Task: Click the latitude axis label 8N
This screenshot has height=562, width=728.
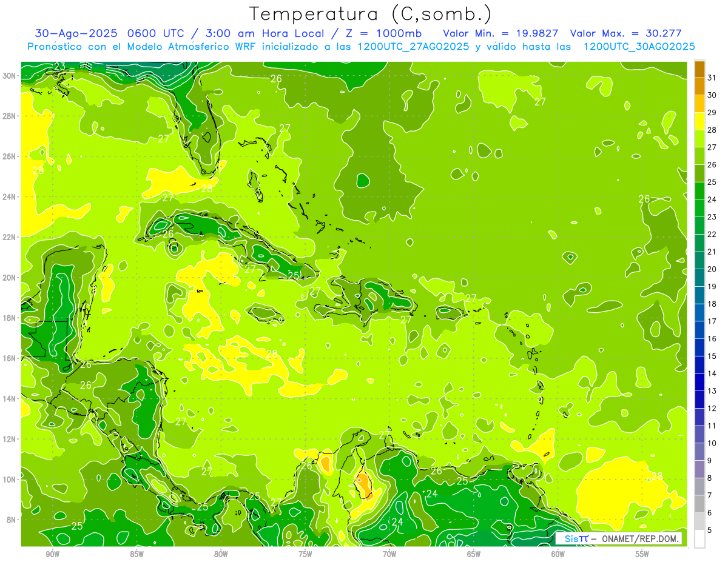Action: tap(12, 520)
